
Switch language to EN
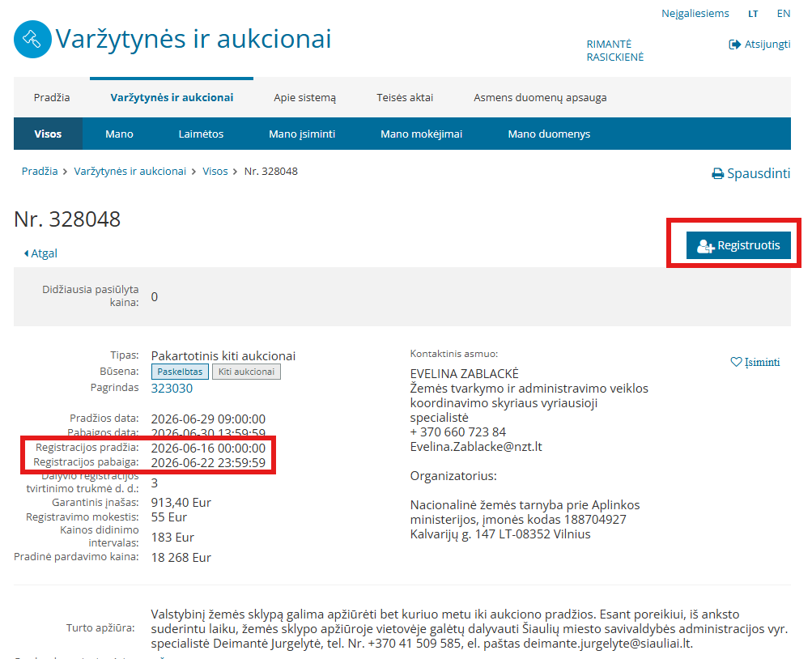coord(784,14)
